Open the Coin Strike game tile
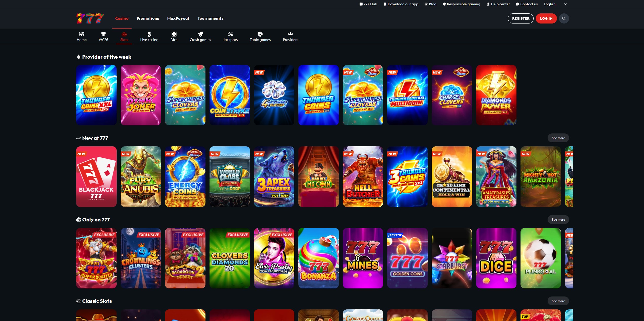 [230, 95]
